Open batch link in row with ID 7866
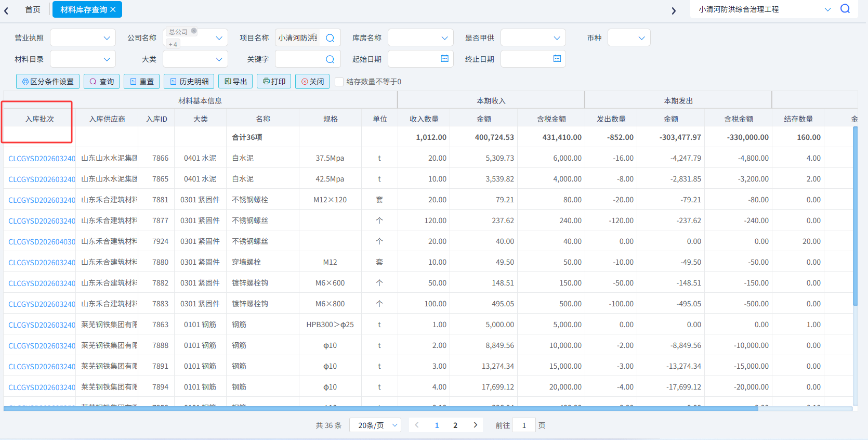This screenshot has width=868, height=440. coord(42,158)
